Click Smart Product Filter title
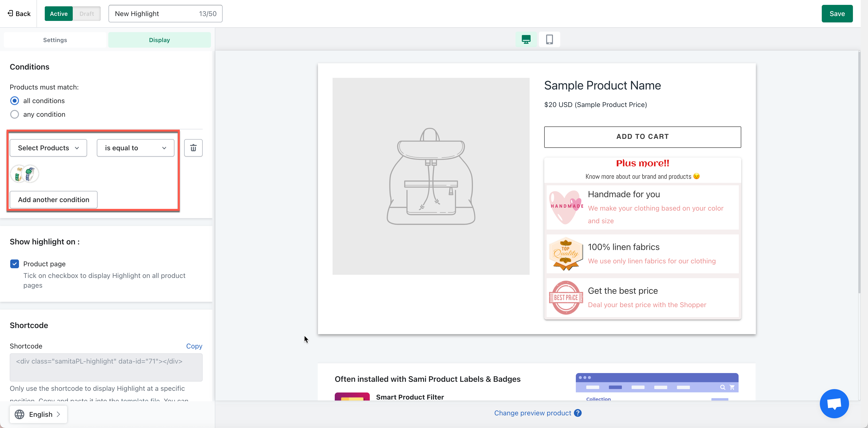This screenshot has height=428, width=868. point(410,397)
